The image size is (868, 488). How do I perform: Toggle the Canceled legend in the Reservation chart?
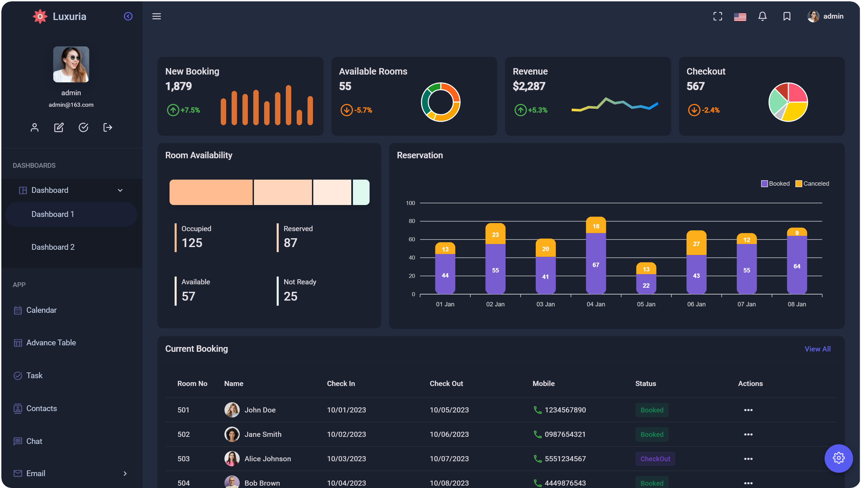[812, 183]
